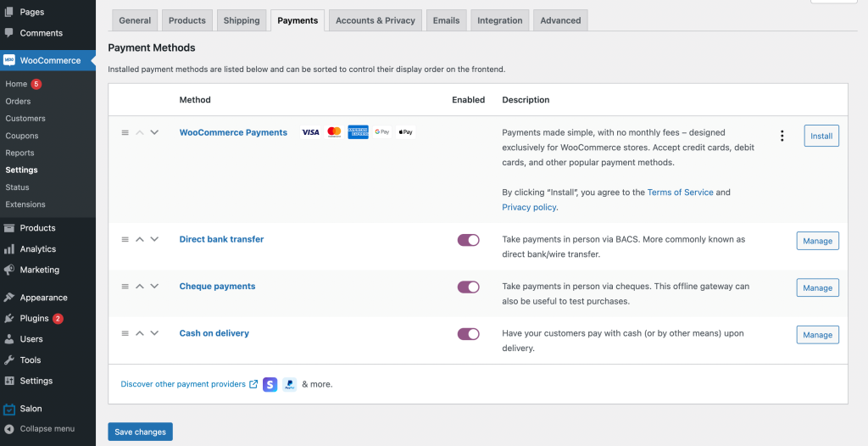The width and height of the screenshot is (868, 446).
Task: Click the Appearance paintbrush icon
Action: [8, 298]
